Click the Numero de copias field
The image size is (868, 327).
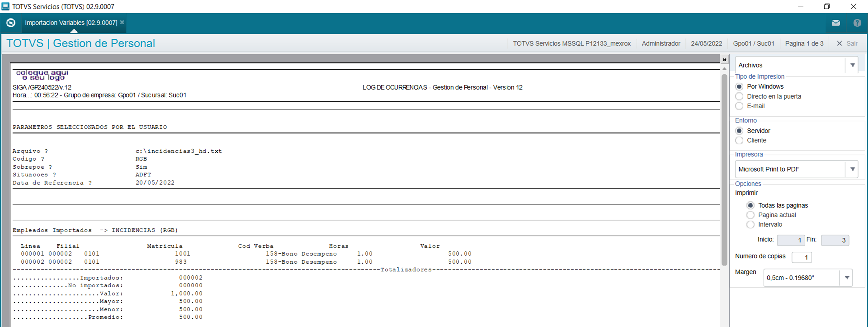[x=802, y=257]
